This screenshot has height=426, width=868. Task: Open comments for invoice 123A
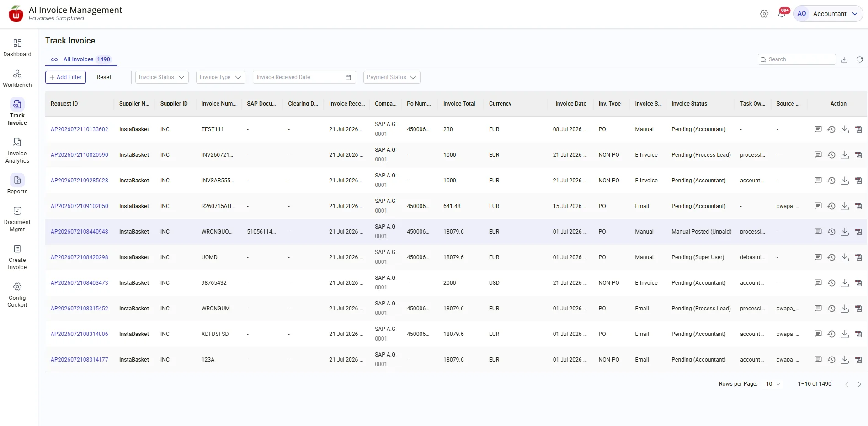[818, 360]
